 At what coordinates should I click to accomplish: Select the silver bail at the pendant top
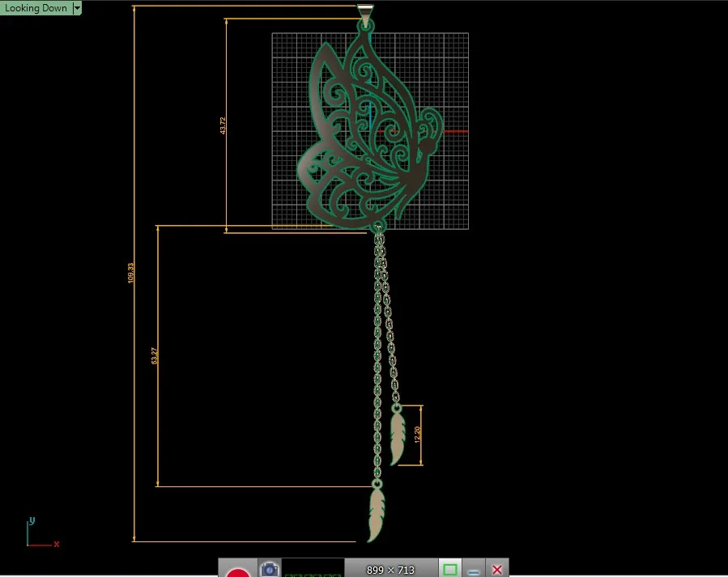click(365, 15)
